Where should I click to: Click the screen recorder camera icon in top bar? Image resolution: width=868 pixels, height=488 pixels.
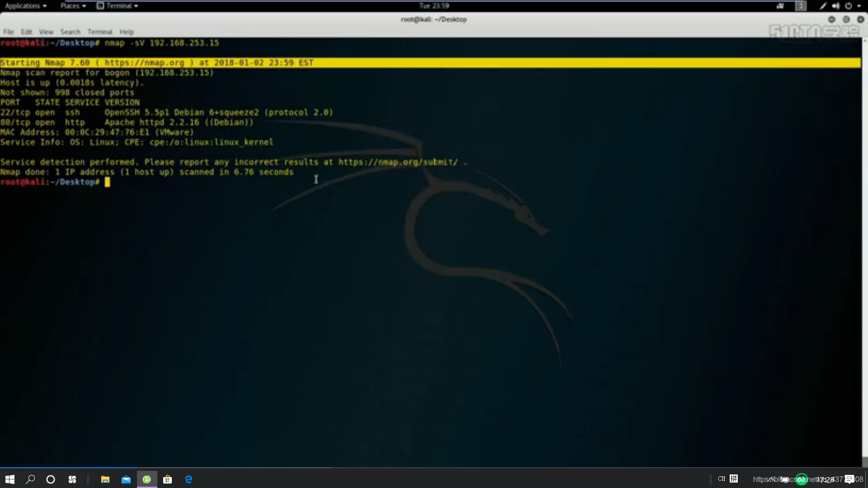[x=780, y=6]
